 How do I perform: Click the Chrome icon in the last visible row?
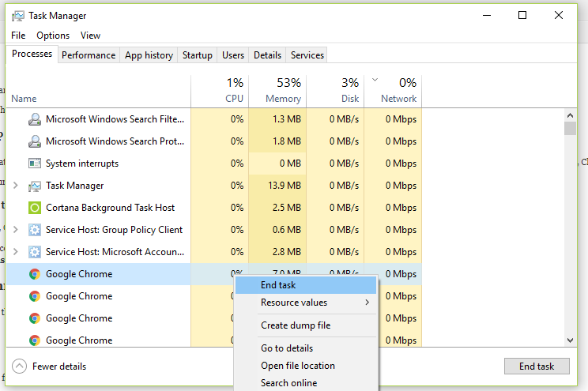click(35, 340)
